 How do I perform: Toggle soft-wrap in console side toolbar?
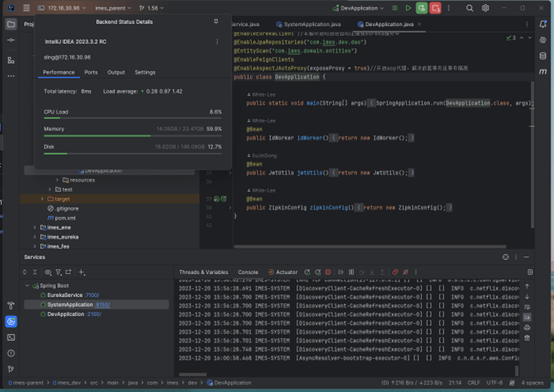[527, 307]
